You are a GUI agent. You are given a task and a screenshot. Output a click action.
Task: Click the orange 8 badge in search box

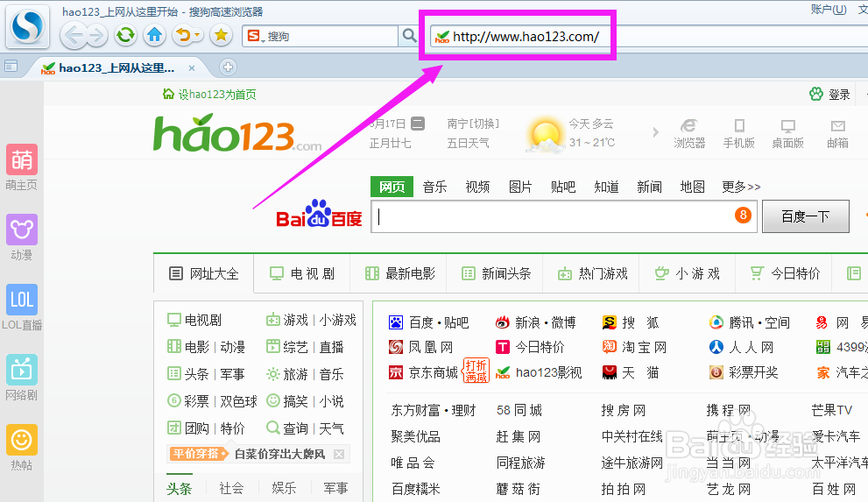[x=743, y=215]
